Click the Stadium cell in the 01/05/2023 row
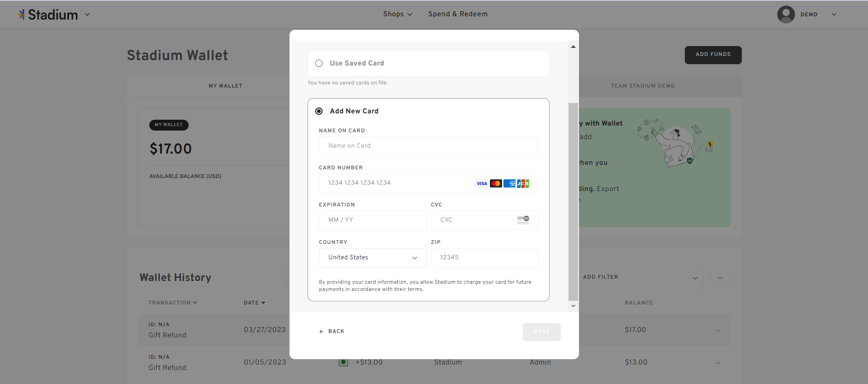The height and width of the screenshot is (384, 868). tap(448, 362)
